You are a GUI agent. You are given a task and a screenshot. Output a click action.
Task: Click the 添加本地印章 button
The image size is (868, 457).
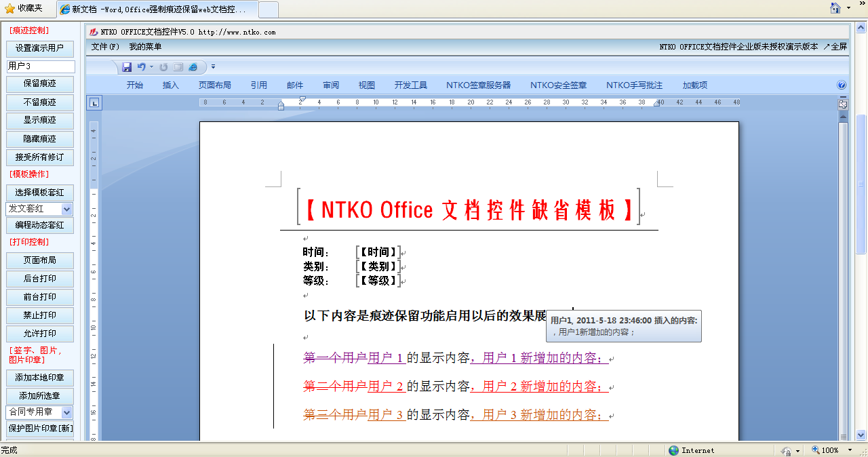(40, 378)
